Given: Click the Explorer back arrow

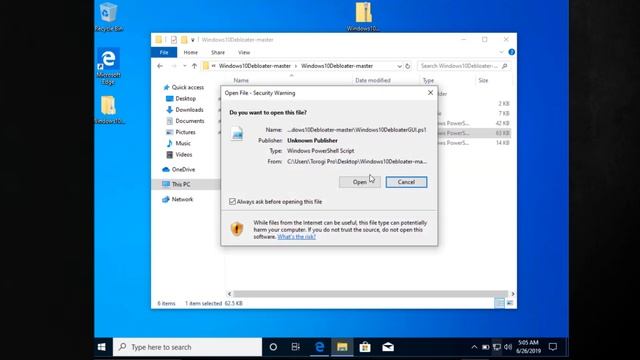Looking at the screenshot, I should (160, 66).
